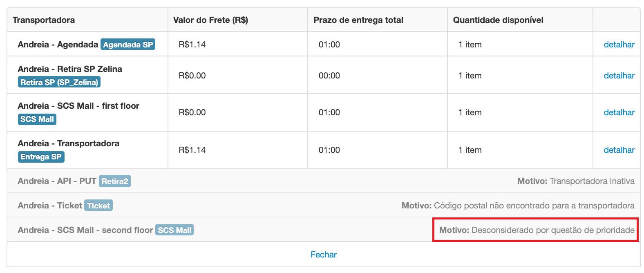Click the Retira SP (SP_Zelina) badge
Screen dimensions: 644x273
[59, 82]
